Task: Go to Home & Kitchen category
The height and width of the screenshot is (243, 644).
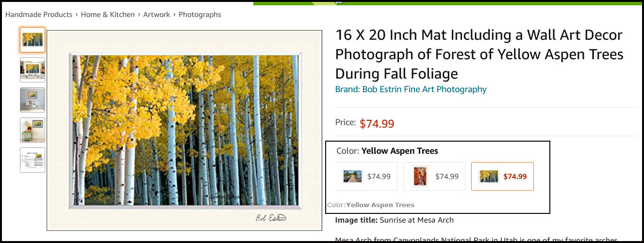Action: [x=108, y=15]
